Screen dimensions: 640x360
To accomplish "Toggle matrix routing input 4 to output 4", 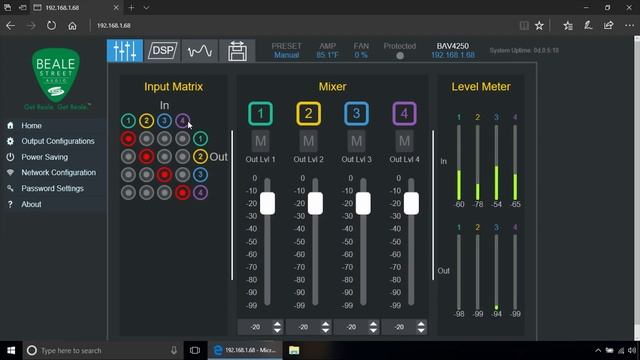I will [182, 193].
